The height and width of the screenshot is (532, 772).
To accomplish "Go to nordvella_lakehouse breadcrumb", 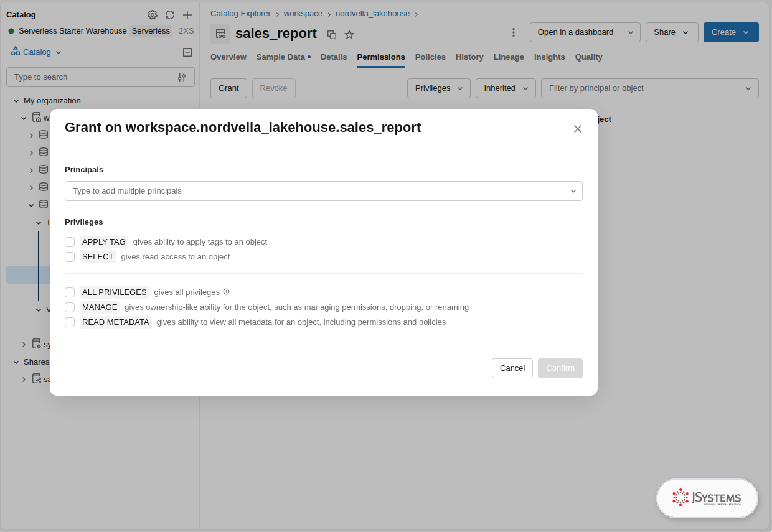I will tap(372, 14).
